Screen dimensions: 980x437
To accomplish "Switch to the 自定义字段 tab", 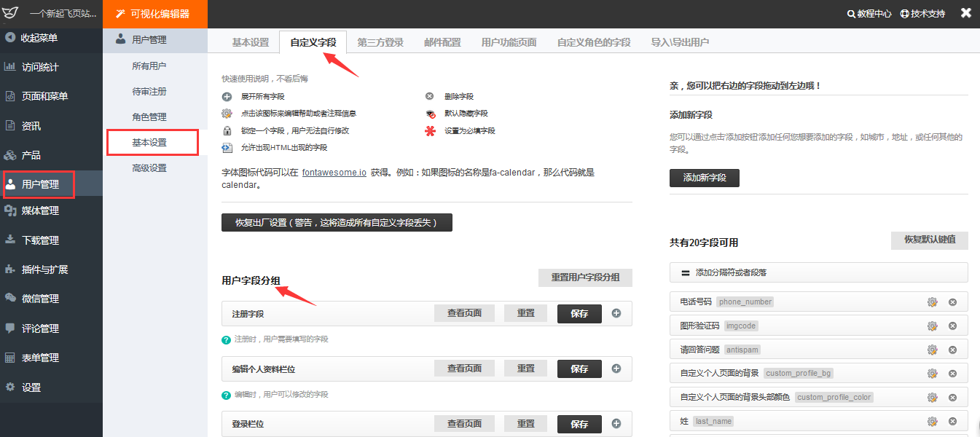I will tap(313, 42).
